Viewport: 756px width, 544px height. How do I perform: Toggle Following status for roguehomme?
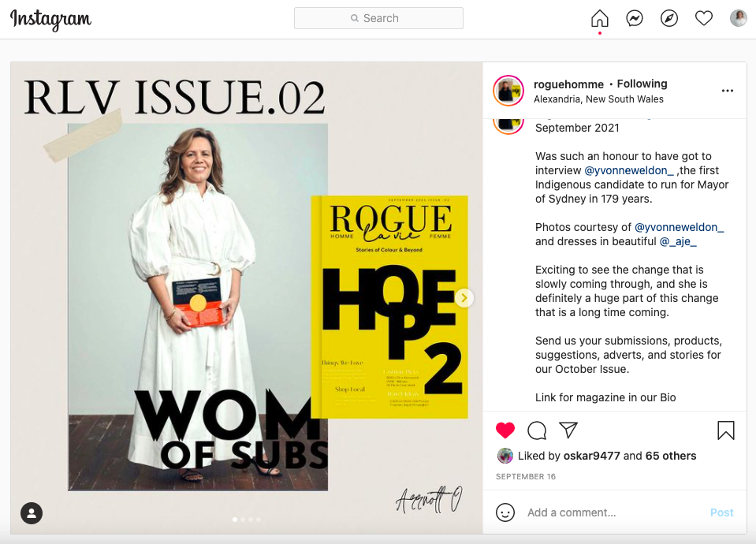coord(642,84)
